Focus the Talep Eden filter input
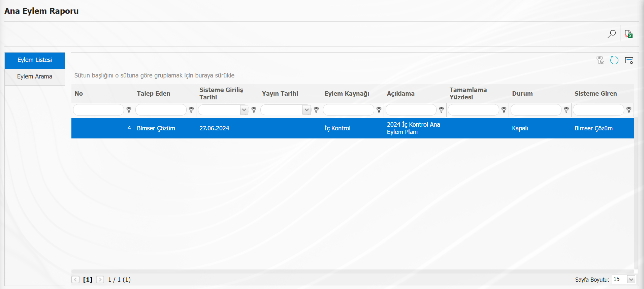This screenshot has height=289, width=644. [161, 110]
